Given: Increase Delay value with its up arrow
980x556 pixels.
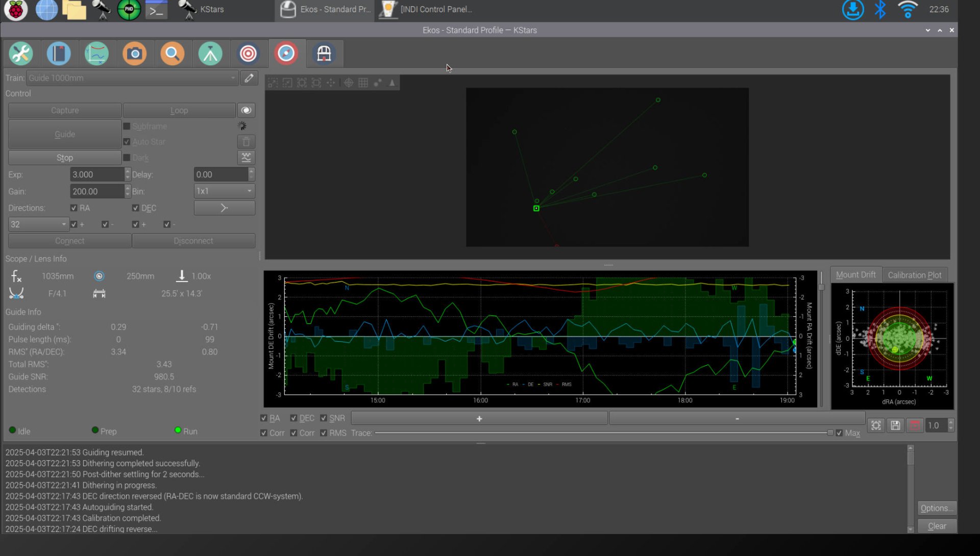Looking at the screenshot, I should [x=251, y=171].
